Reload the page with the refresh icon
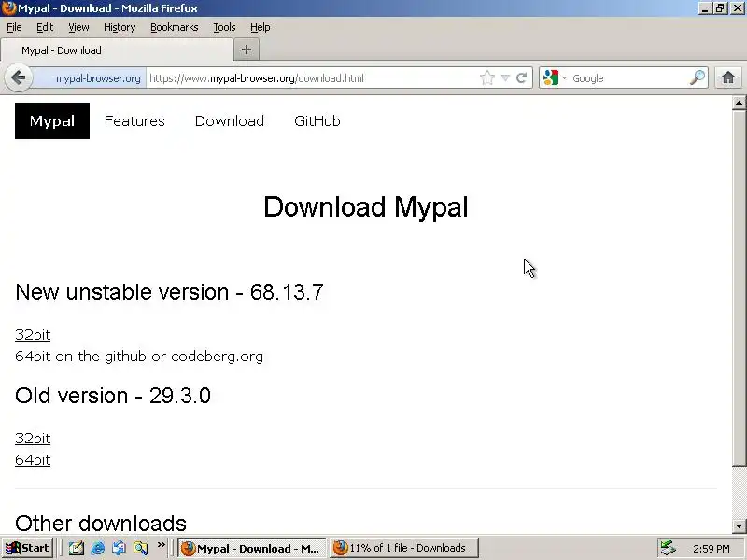Screen dimensions: 747x560 tap(522, 78)
